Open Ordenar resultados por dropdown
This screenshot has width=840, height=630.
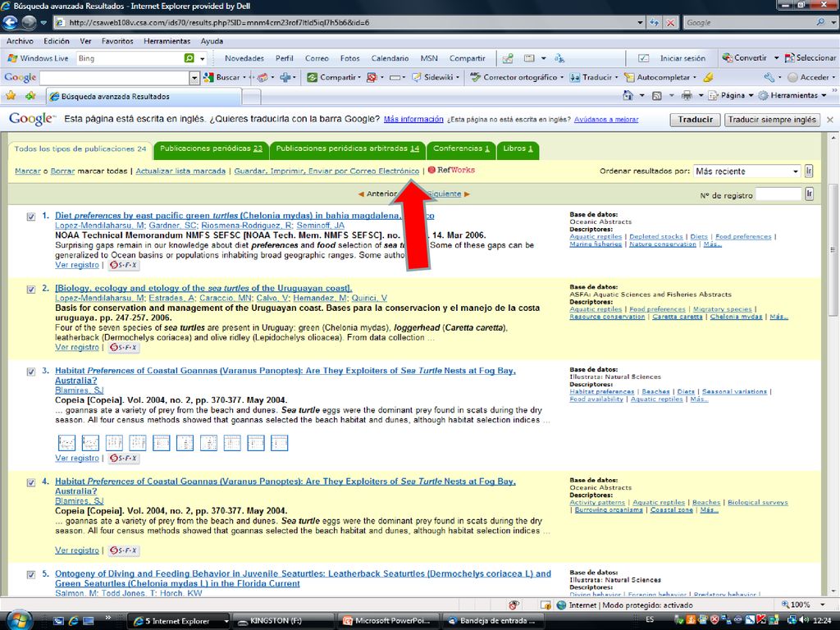[746, 171]
